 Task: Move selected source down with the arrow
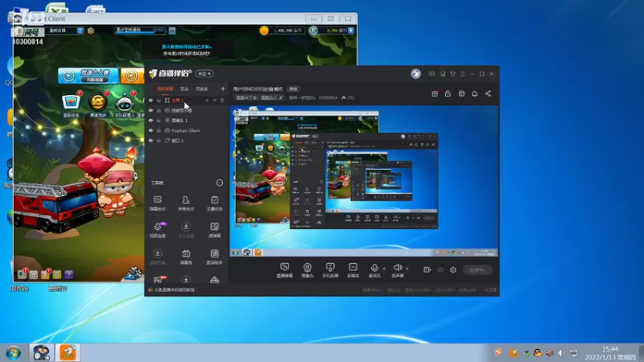pyautogui.click(x=214, y=101)
